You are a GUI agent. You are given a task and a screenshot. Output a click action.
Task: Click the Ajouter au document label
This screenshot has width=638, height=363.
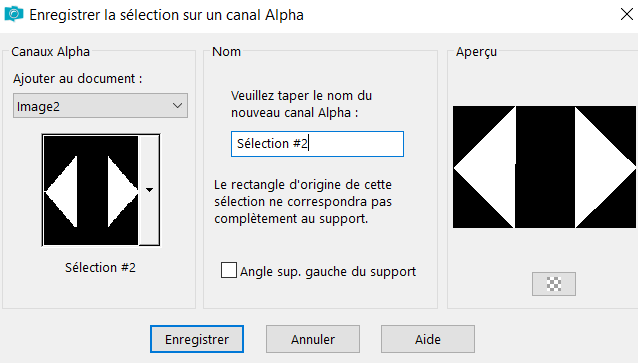point(77,79)
